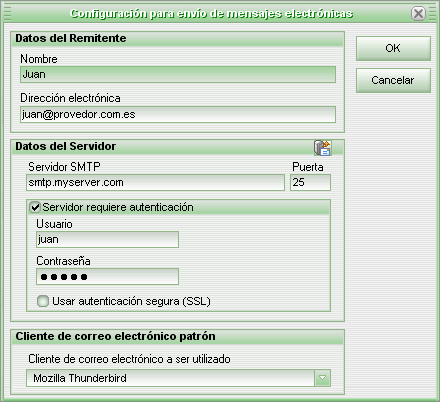Close the email configuration dialog
This screenshot has height=402, width=440.
tap(418, 14)
